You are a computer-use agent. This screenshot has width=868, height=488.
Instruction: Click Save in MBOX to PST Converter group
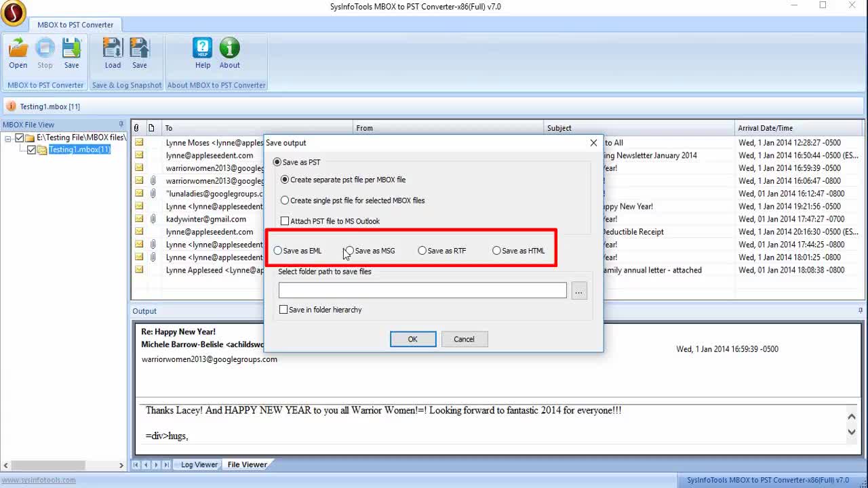pyautogui.click(x=71, y=53)
